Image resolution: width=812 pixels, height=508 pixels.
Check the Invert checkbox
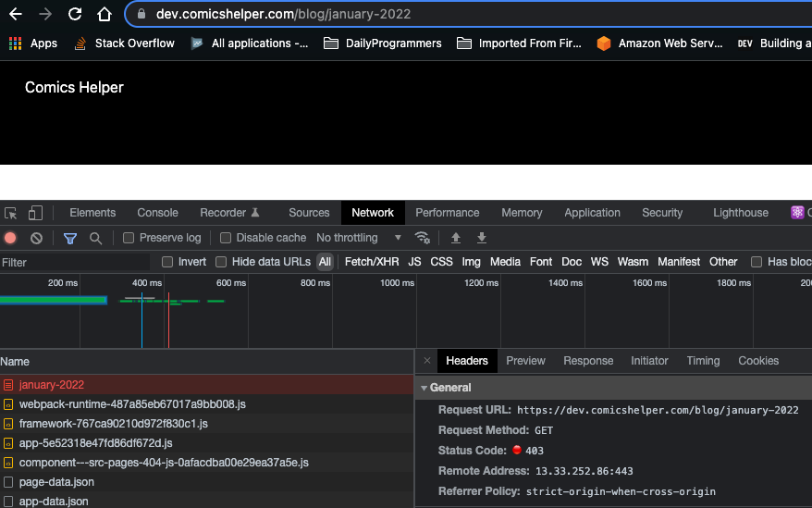click(167, 262)
